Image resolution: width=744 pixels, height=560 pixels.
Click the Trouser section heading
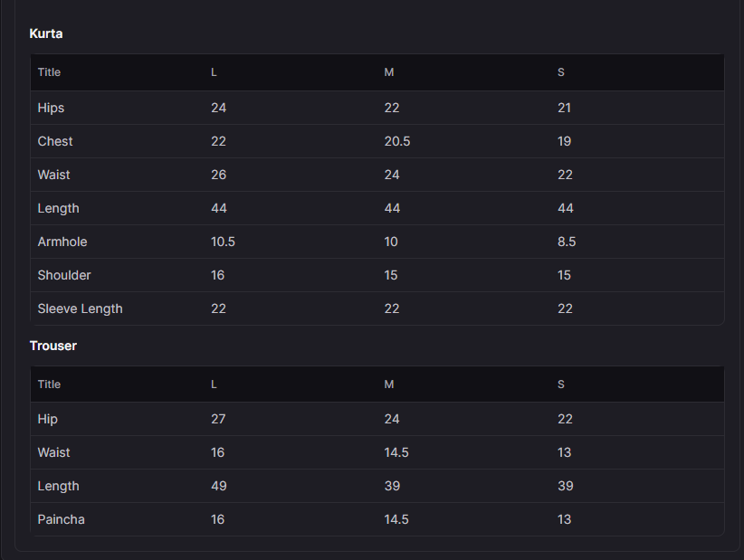(53, 346)
